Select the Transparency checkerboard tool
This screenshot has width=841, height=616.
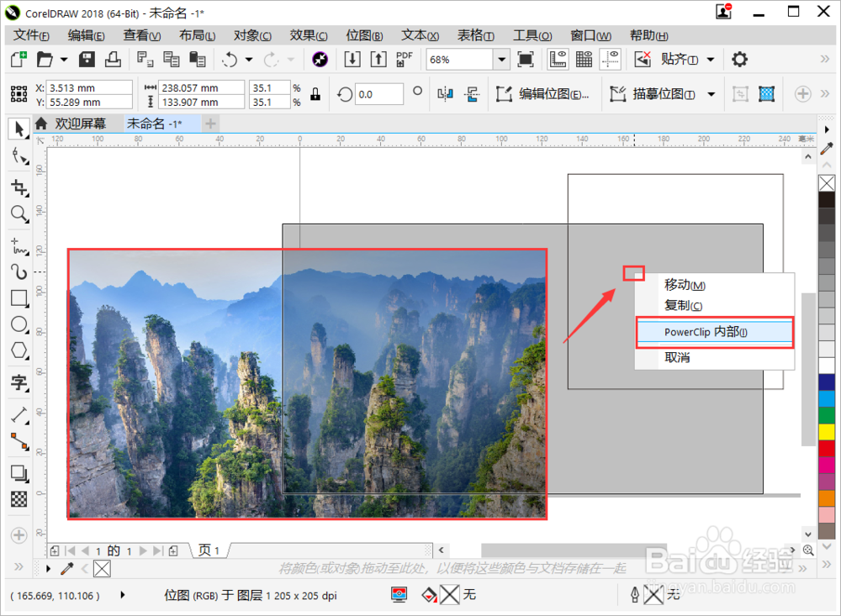pos(19,499)
